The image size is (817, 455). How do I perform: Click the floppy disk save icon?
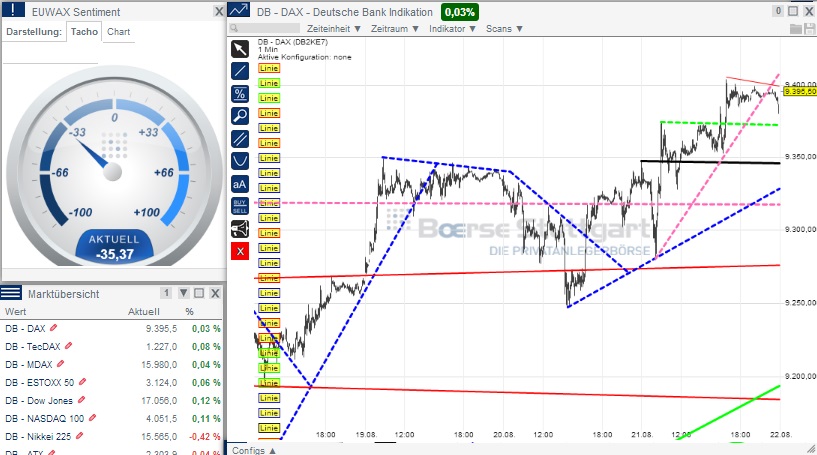coord(809,29)
